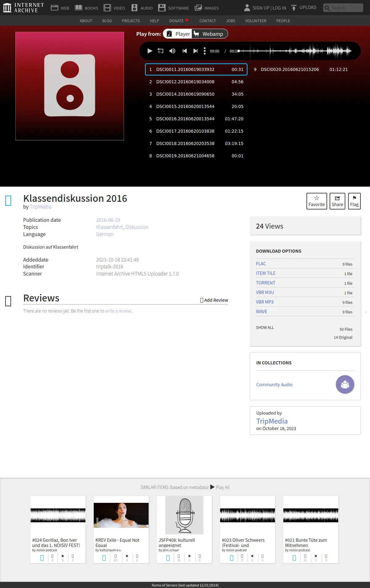Click the Upload arrow icon
The width and height of the screenshot is (370, 588).
[294, 7]
